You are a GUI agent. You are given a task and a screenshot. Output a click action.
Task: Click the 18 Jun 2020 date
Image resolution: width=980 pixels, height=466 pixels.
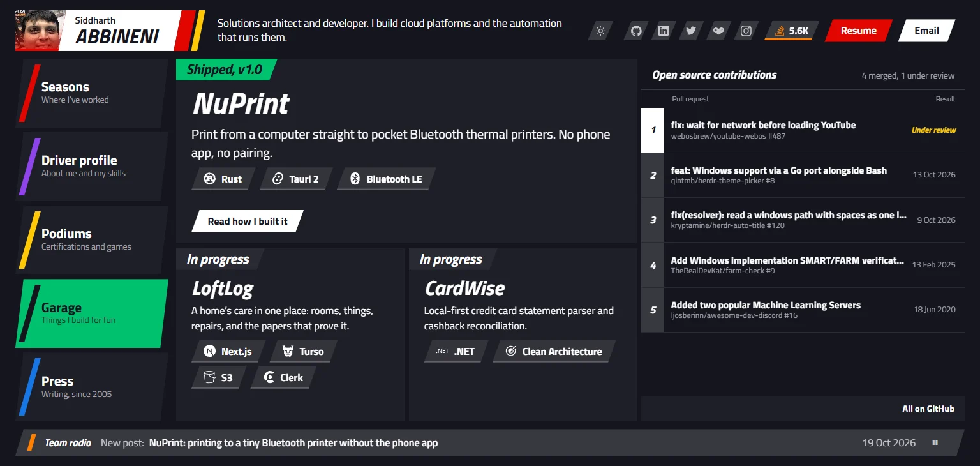(x=935, y=310)
